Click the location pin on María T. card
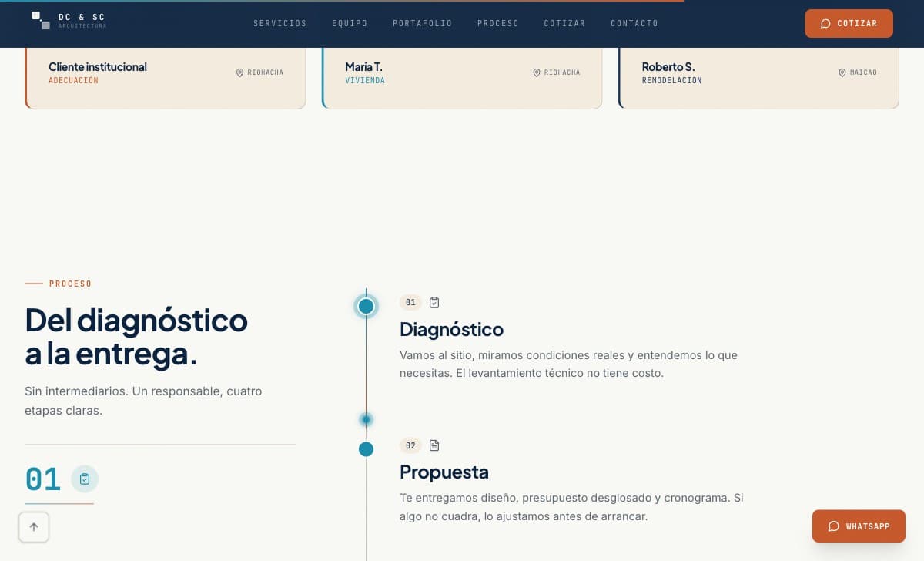The height and width of the screenshot is (561, 924). 537,72
